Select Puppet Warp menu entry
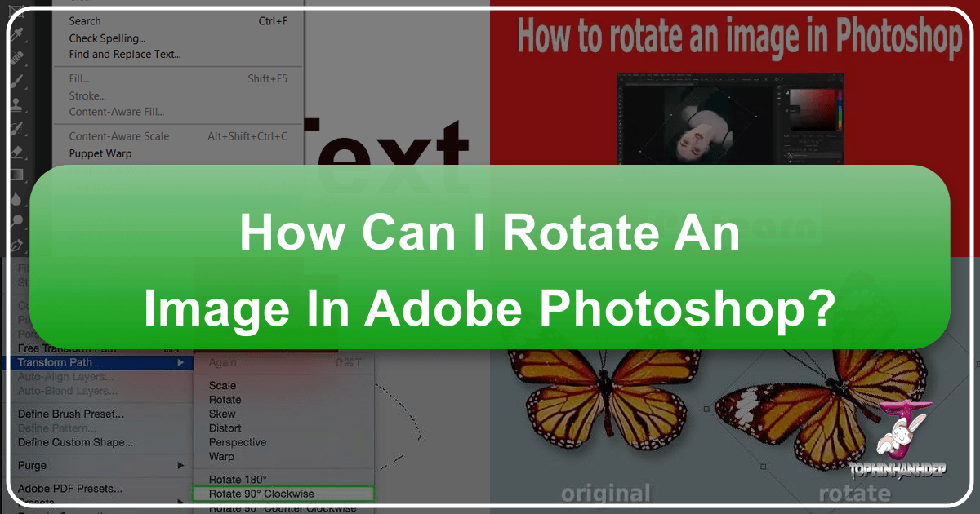 tap(100, 153)
